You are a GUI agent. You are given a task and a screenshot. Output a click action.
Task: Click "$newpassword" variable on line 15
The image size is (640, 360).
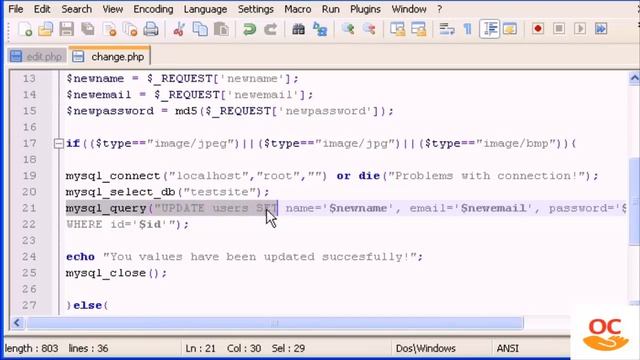pyautogui.click(x=110, y=111)
